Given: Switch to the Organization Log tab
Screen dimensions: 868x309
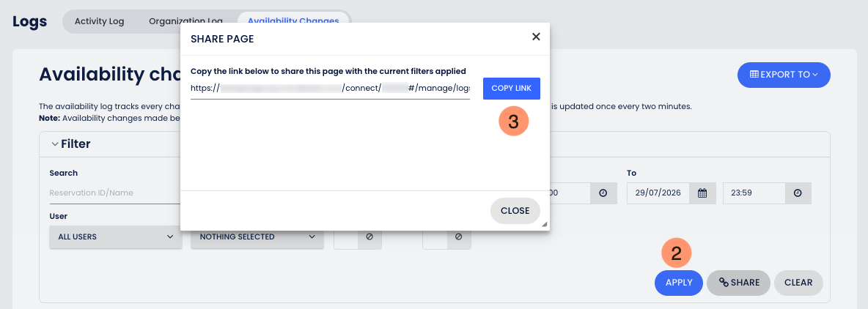Looking at the screenshot, I should coord(185,21).
